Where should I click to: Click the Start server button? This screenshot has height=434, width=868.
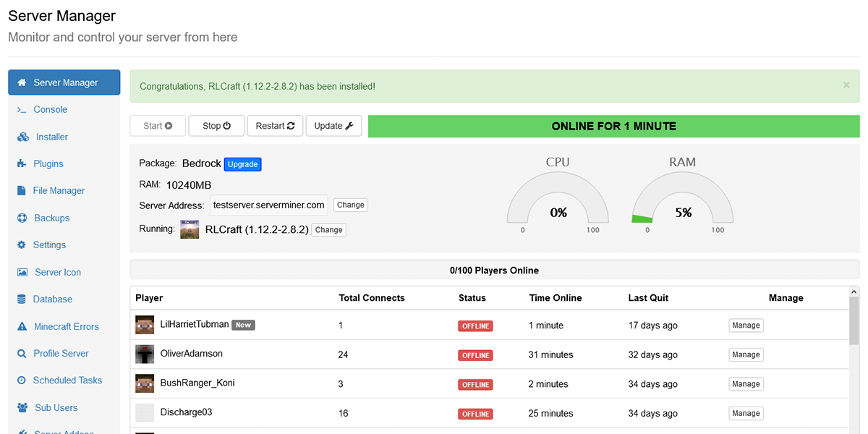point(158,126)
